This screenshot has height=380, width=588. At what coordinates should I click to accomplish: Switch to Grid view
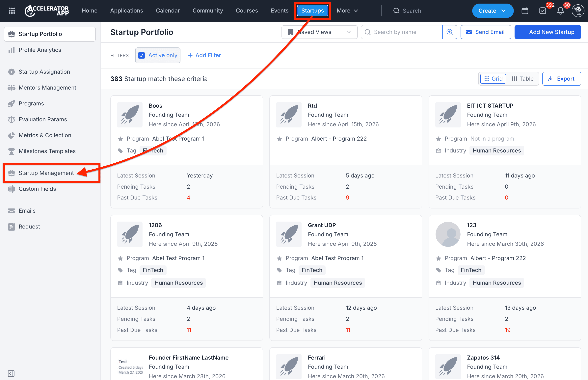click(x=493, y=79)
